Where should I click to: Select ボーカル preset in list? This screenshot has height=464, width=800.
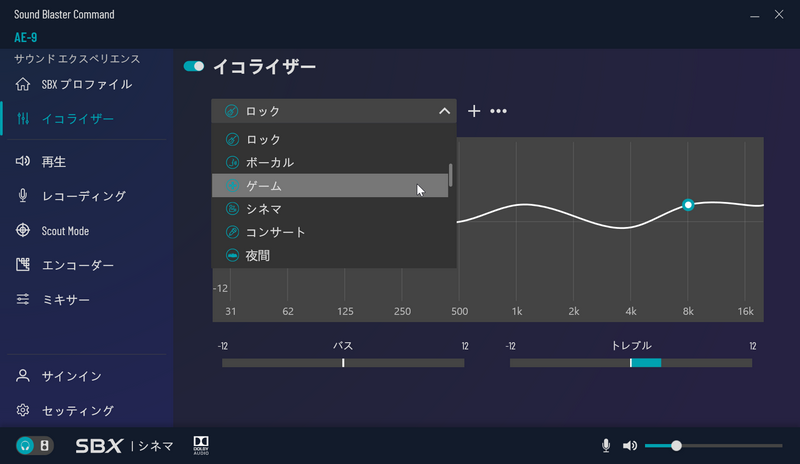coord(330,162)
